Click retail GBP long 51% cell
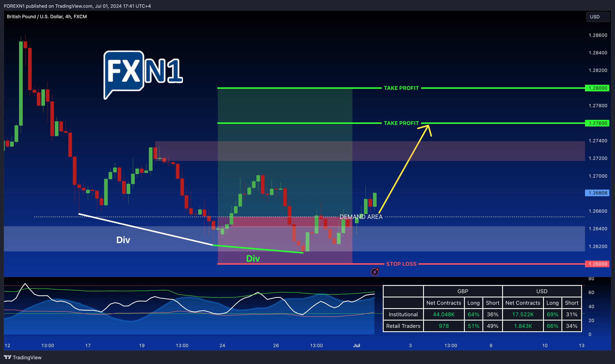Viewport: 615px width, 364px height. 473,326
